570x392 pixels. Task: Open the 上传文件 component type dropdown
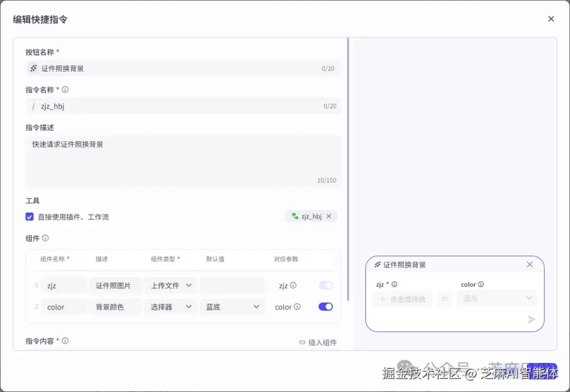click(x=171, y=285)
